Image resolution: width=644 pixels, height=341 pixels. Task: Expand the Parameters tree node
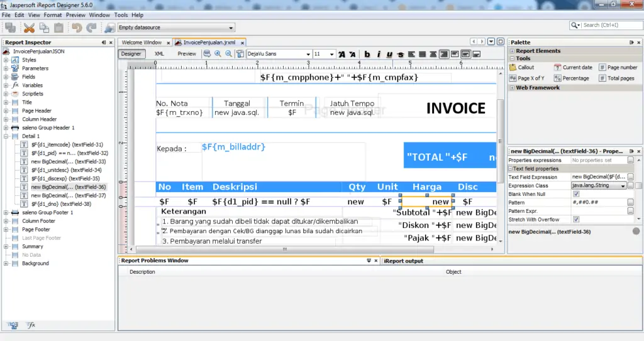(x=6, y=68)
